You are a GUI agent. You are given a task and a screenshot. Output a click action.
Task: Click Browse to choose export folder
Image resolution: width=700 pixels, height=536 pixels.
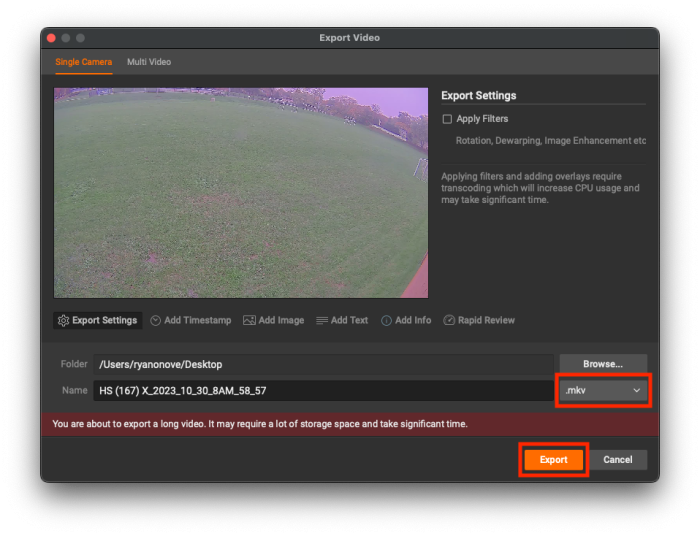[603, 364]
